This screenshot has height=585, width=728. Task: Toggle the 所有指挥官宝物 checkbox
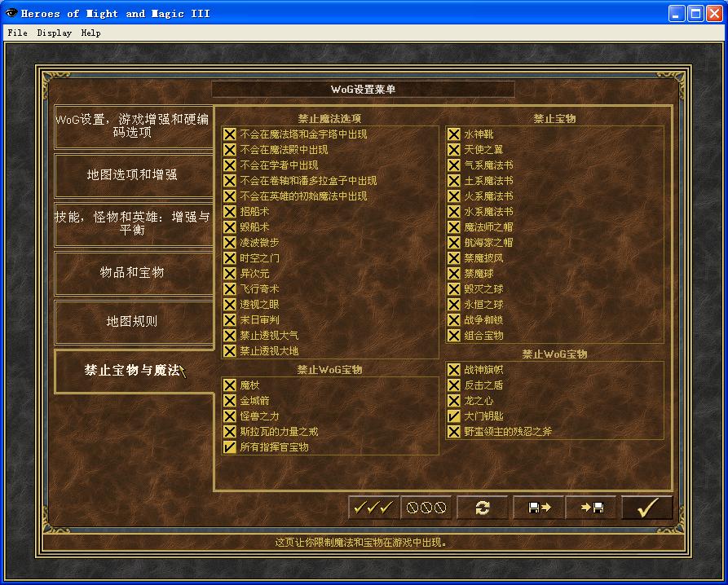coord(229,446)
